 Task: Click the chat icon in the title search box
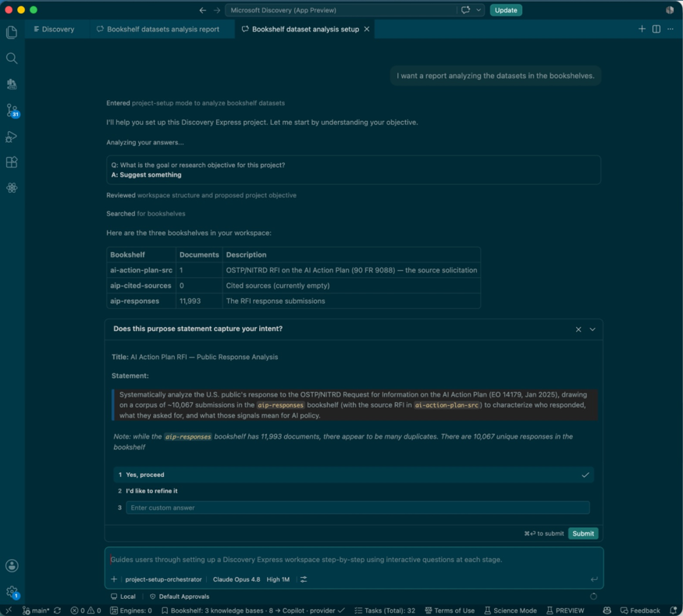click(465, 10)
